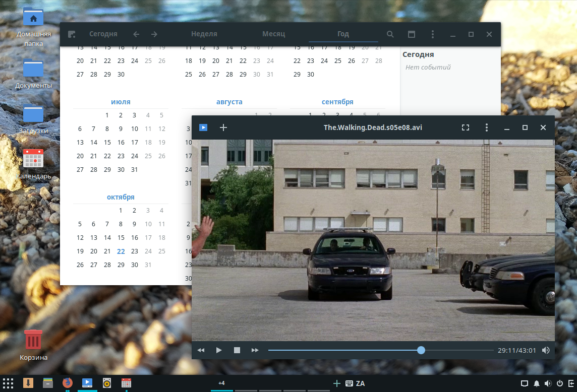The image size is (577, 392).
Task: Click the Нет событий text
Action: 428,68
